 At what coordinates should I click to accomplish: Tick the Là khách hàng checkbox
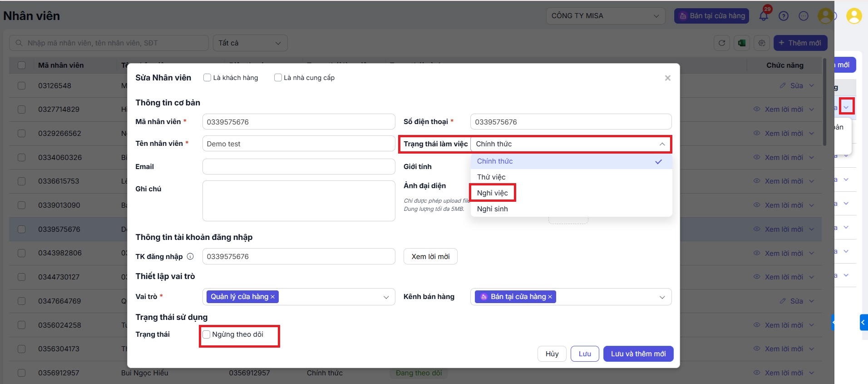(207, 78)
